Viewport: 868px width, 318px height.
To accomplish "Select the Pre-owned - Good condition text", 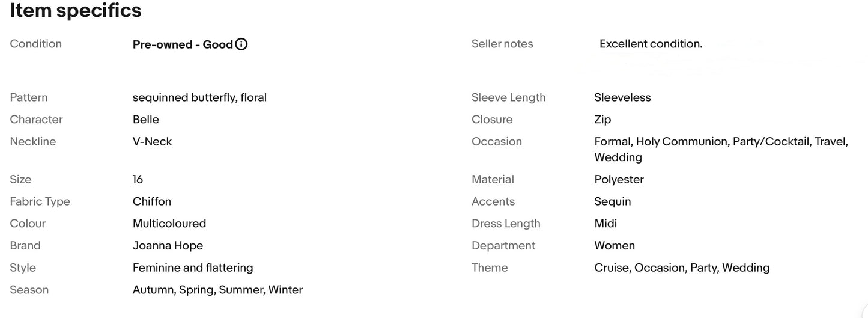I will [x=183, y=44].
